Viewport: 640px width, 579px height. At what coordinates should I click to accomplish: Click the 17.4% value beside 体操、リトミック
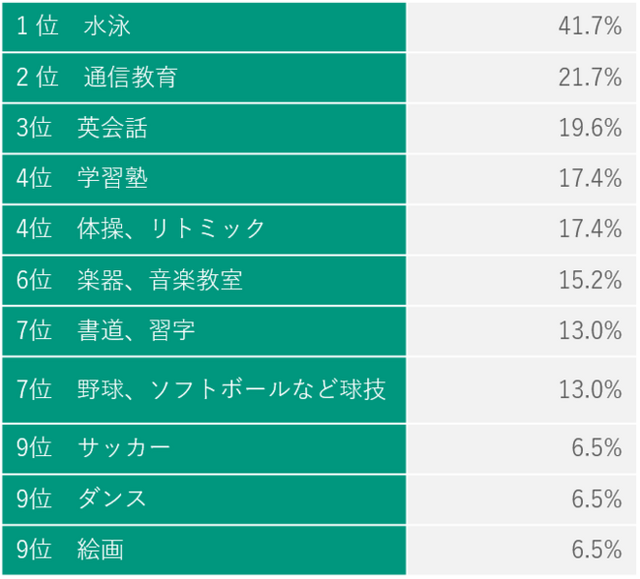590,229
